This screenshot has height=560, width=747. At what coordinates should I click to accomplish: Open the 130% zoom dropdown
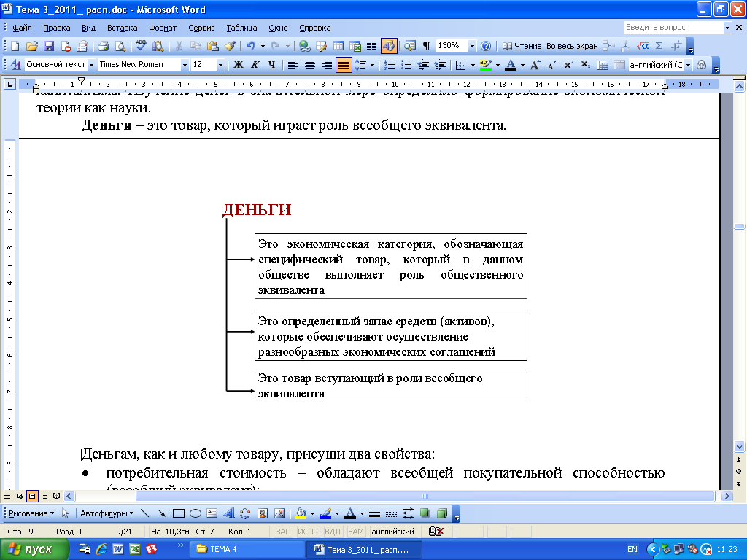(x=472, y=46)
